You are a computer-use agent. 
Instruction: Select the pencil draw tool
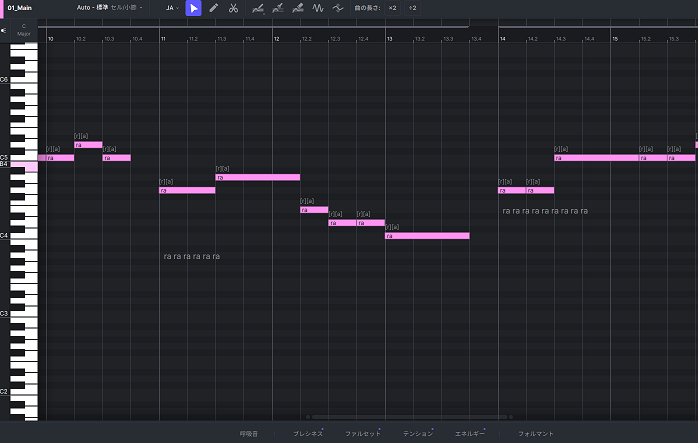pyautogui.click(x=213, y=8)
